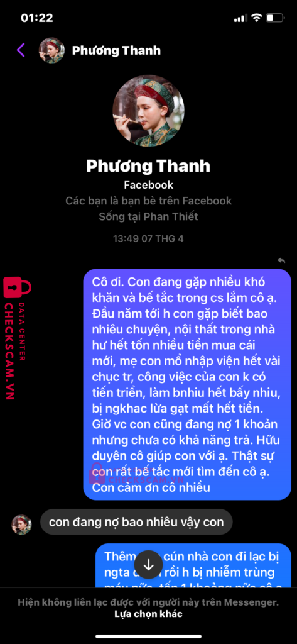Viewport: 297px width, 644px height.
Task: Tap the red CHECKSCAM.VN lock watermark
Action: click(16, 339)
